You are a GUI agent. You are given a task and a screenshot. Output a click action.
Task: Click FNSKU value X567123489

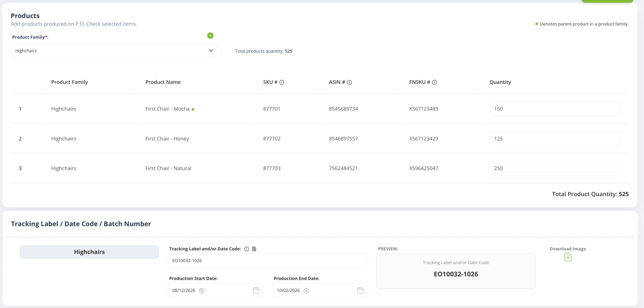coord(424,109)
